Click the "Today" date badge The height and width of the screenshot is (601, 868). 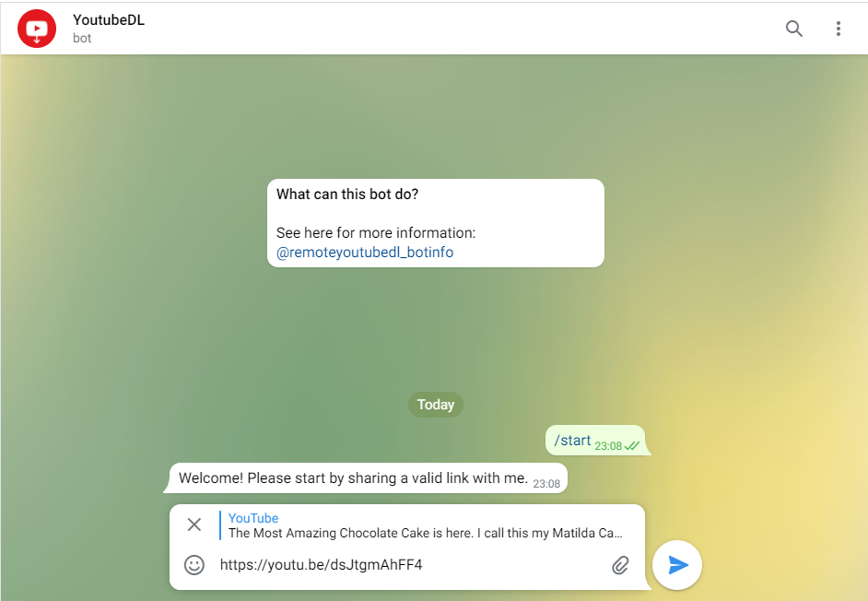436,405
